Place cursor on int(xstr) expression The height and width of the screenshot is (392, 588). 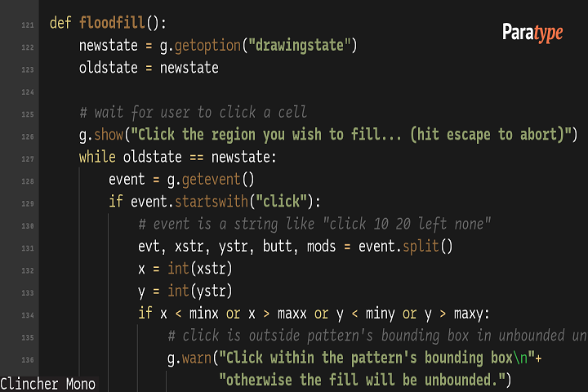pyautogui.click(x=200, y=269)
